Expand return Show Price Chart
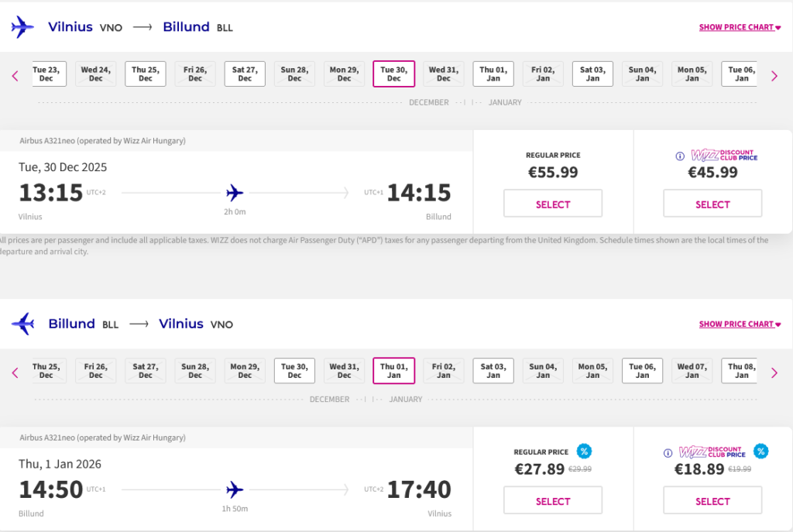This screenshot has height=532, width=793. point(740,324)
